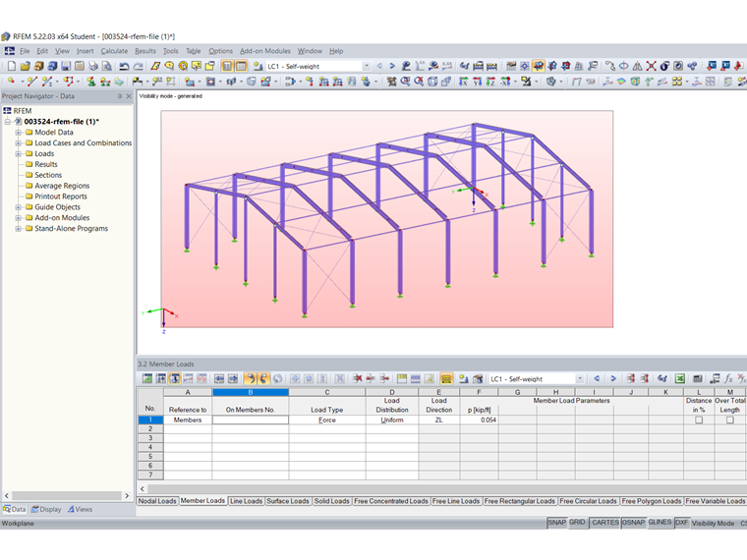Switch to the Nodal Loads tab
747x560 pixels.
point(157,501)
